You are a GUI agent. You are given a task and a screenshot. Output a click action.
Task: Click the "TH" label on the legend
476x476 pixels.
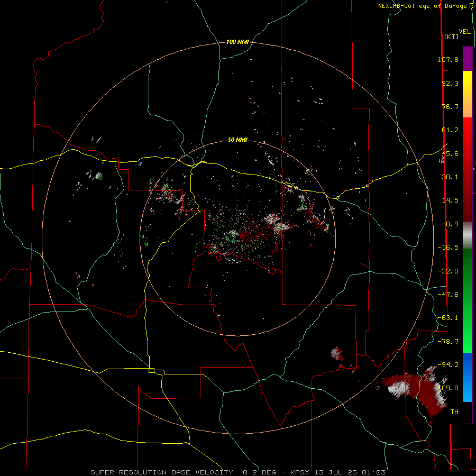(454, 412)
